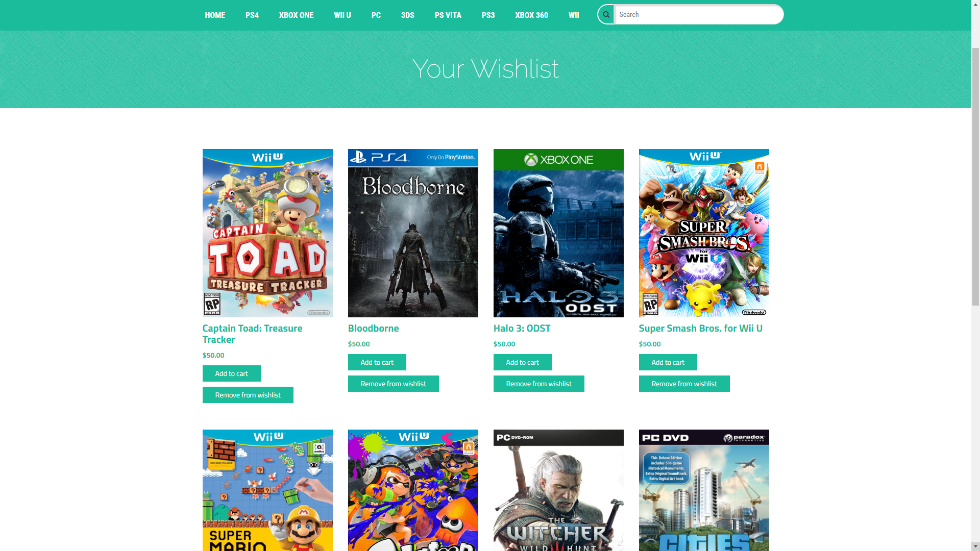Viewport: 980px width, 551px height.
Task: Open the Bloodborne product title link
Action: coord(373,329)
